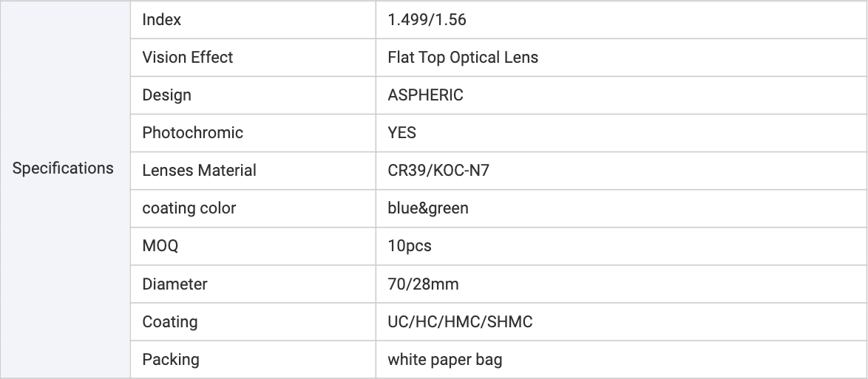This screenshot has height=379, width=868.
Task: Select the Design label cell
Action: click(x=167, y=95)
